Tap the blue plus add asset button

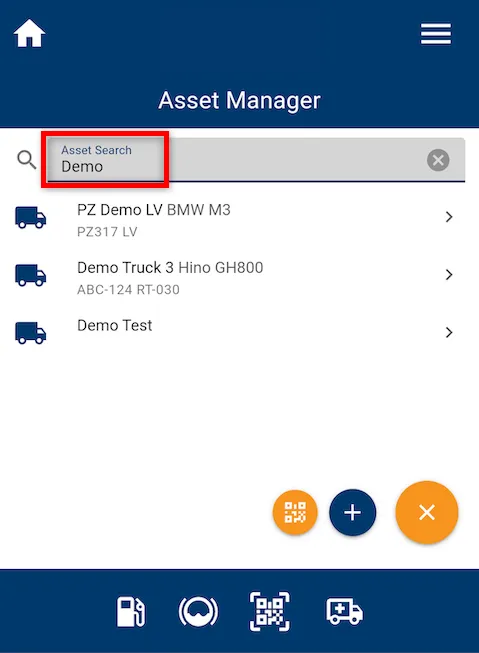pyautogui.click(x=352, y=512)
